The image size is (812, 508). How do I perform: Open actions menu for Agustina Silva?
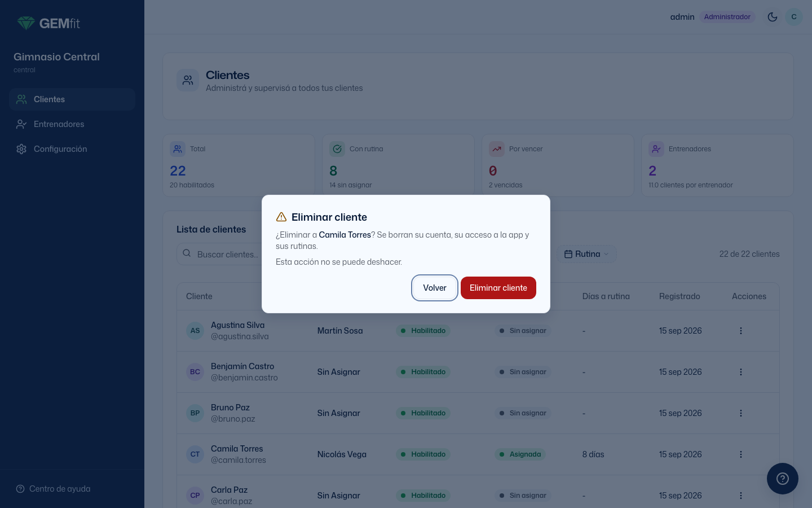(741, 331)
